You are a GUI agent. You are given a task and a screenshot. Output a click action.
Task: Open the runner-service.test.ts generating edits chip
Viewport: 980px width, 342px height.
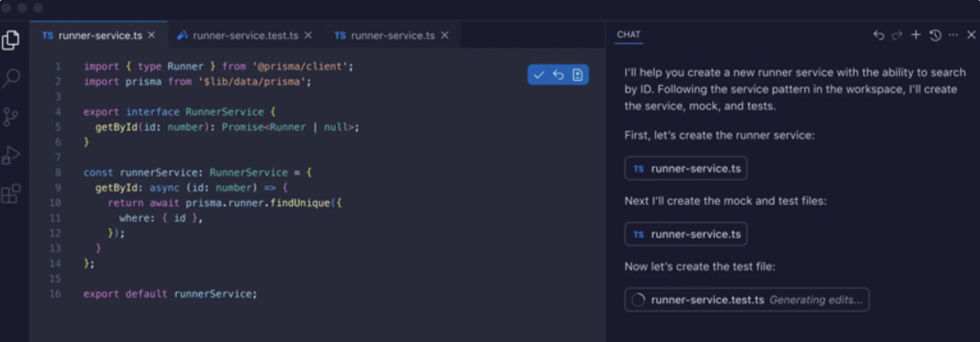pyautogui.click(x=747, y=300)
